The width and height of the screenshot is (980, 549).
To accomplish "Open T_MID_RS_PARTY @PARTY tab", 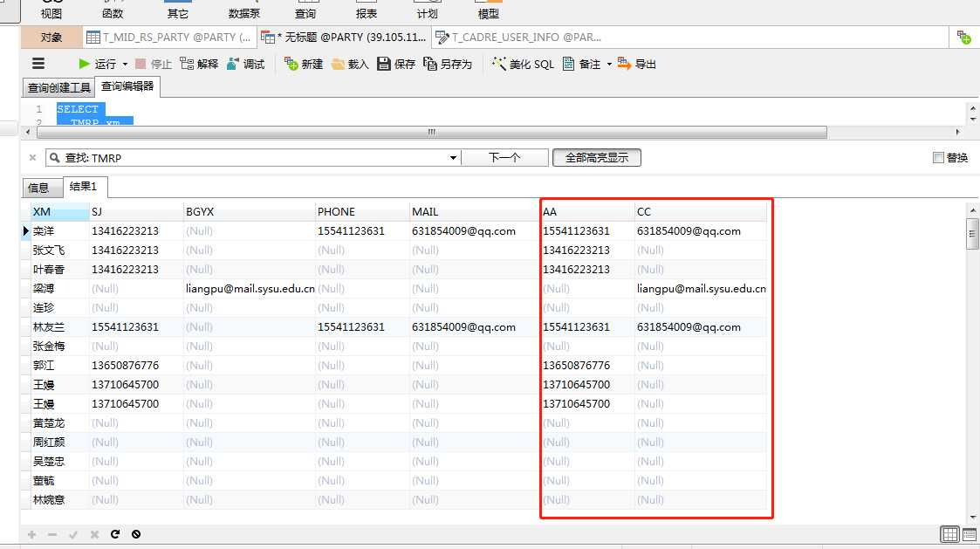I will click(168, 38).
